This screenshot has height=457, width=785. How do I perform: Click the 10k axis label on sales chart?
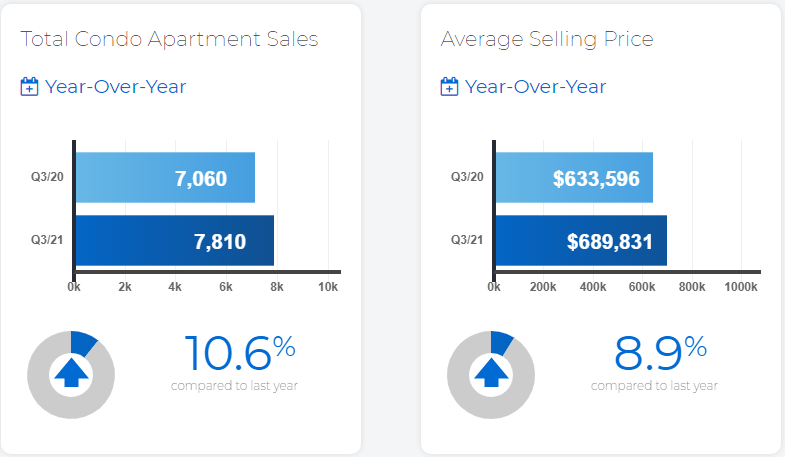328,287
